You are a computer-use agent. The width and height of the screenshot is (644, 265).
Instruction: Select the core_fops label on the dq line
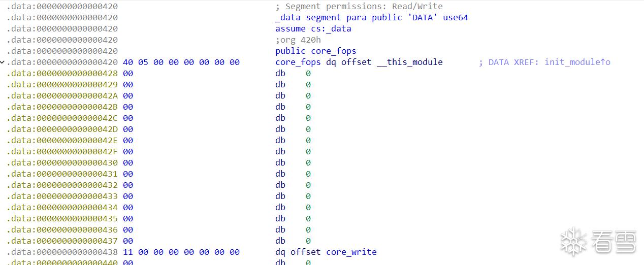(x=298, y=62)
